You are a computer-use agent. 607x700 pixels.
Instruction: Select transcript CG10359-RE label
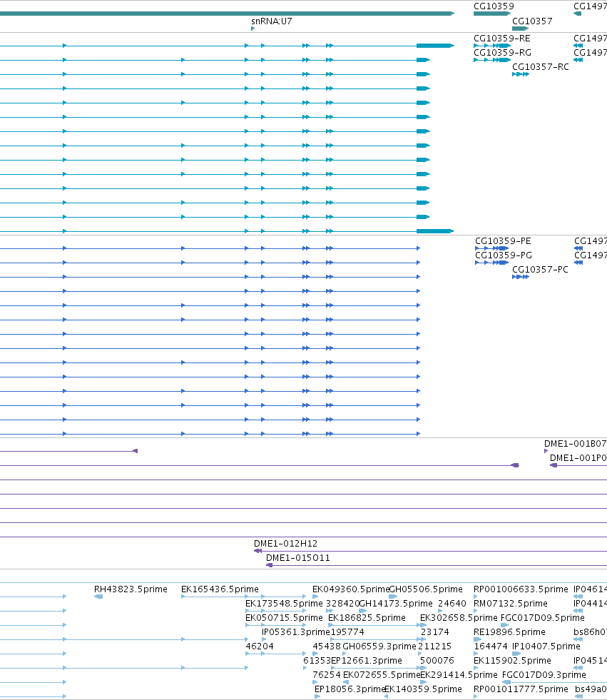coord(502,39)
